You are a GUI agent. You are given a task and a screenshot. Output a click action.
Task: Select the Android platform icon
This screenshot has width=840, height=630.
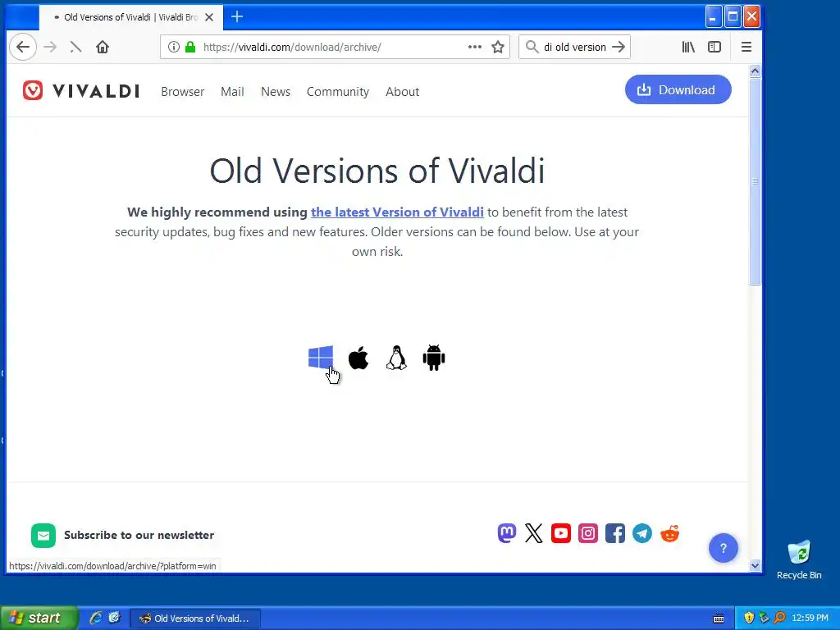(x=434, y=358)
